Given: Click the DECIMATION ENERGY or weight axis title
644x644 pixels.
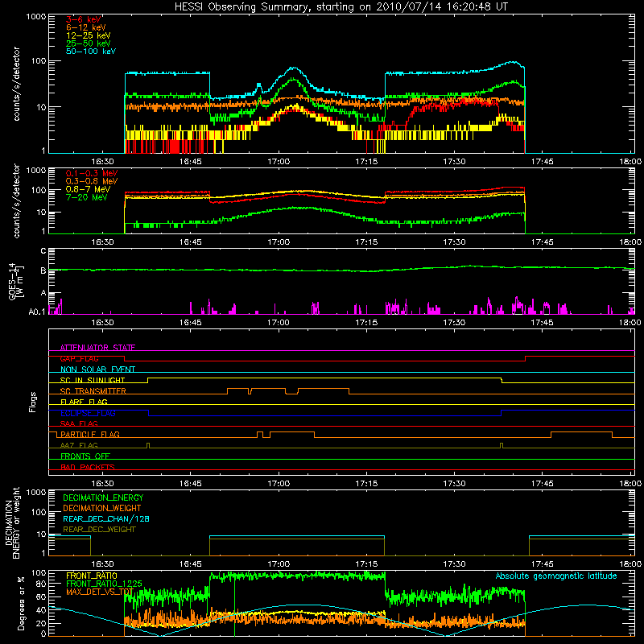Looking at the screenshot, I should pyautogui.click(x=12, y=522).
